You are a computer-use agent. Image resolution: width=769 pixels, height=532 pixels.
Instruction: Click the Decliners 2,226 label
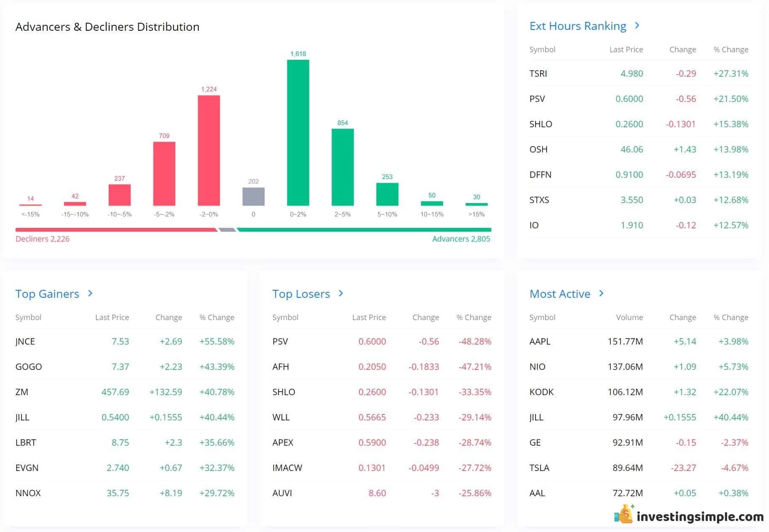tap(43, 239)
